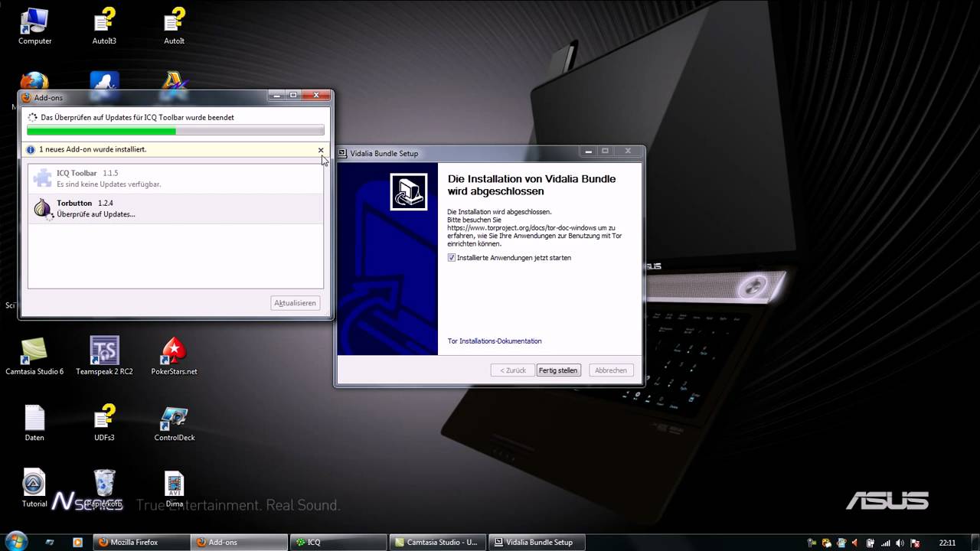Click the taskbar clock showing 22:11
This screenshot has height=551, width=980.
pyautogui.click(x=947, y=543)
